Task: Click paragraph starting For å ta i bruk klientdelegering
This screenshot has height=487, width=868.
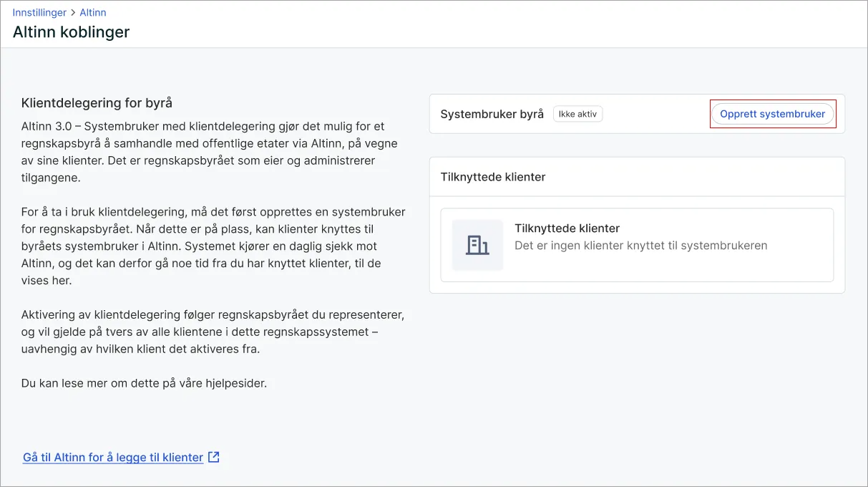Action: [213, 246]
